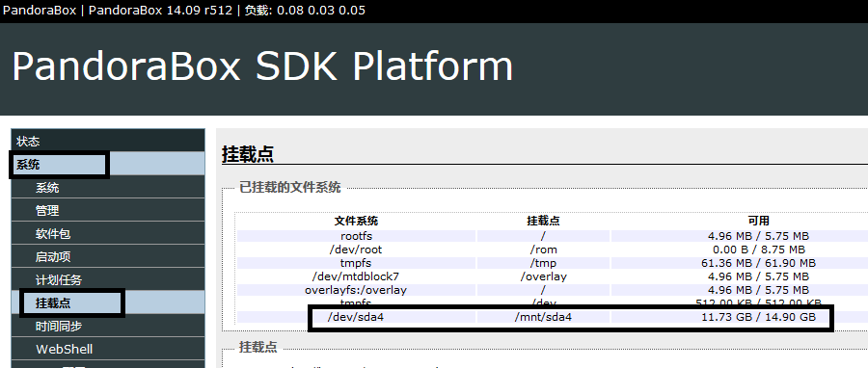Click the /overlay mount point cell
This screenshot has height=368, width=868.
(x=543, y=276)
